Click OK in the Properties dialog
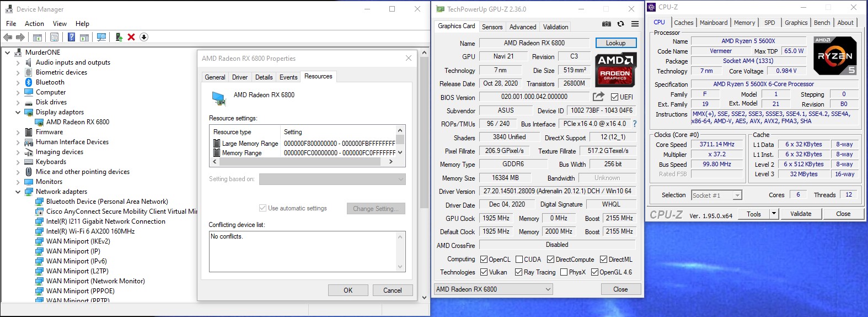This screenshot has width=868, height=317. point(348,290)
